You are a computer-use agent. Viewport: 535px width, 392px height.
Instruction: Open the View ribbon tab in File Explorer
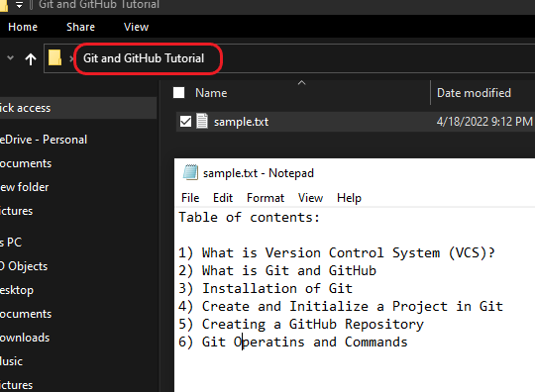pyautogui.click(x=136, y=27)
